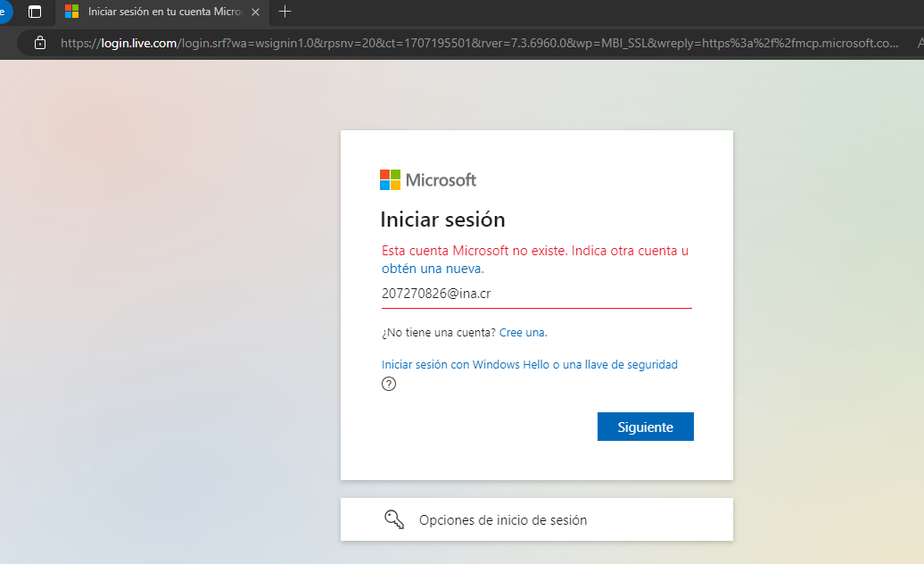The height and width of the screenshot is (564, 924).
Task: Click the Microsoft logo above Iniciar sesión
Action: click(428, 179)
